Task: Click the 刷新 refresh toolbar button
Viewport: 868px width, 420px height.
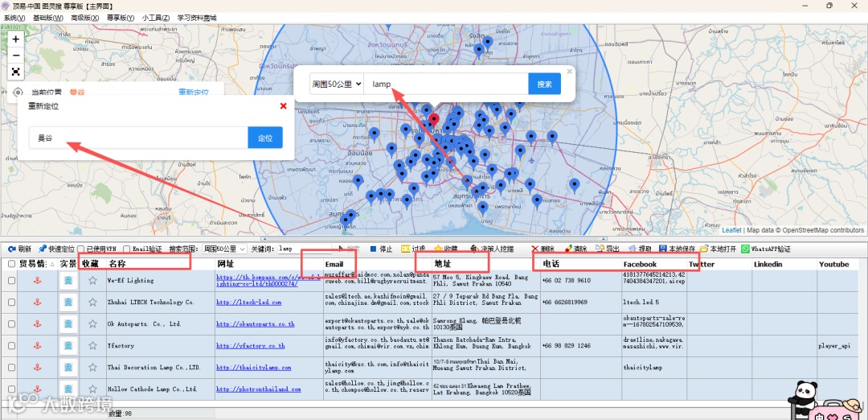Action: [19, 249]
